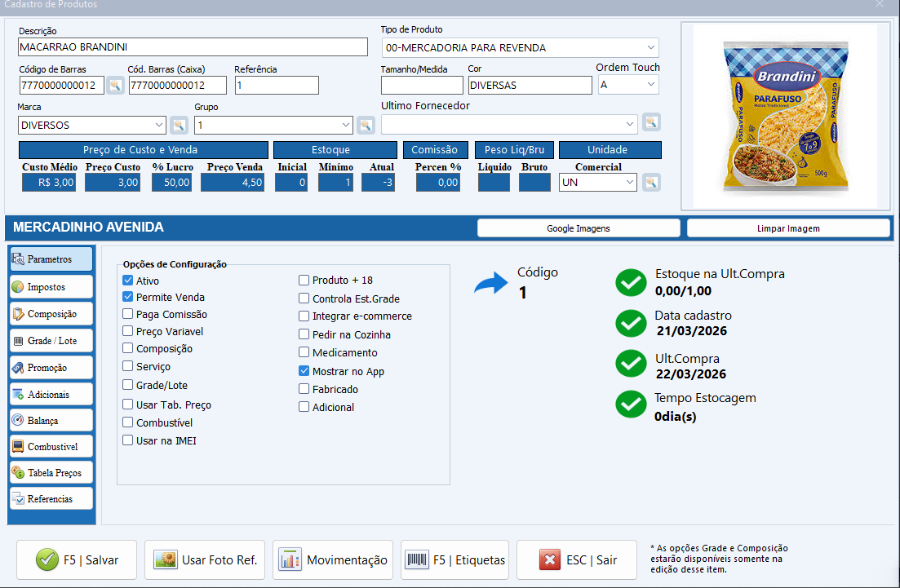Click green check beside Ult.Compra
The height and width of the screenshot is (588, 900).
tap(631, 364)
